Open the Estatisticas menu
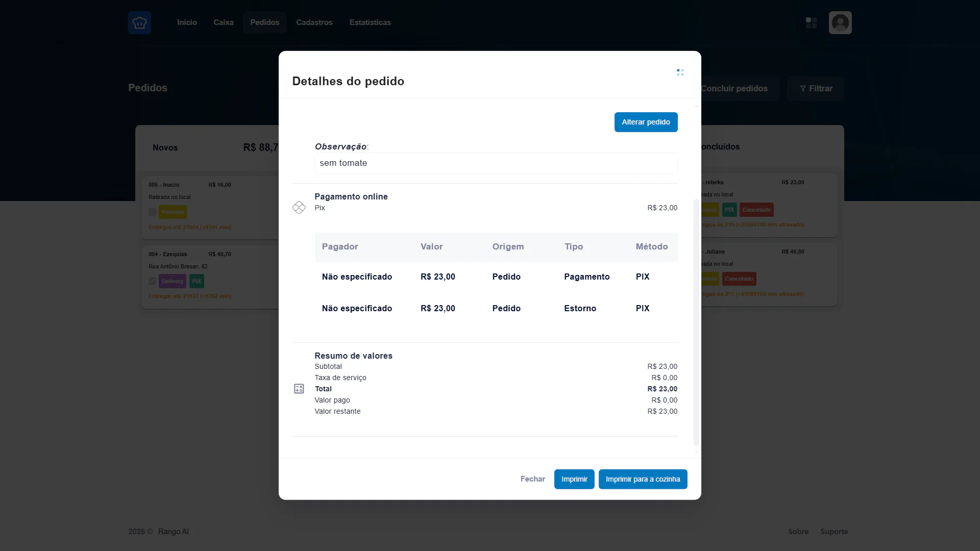 [x=370, y=22]
